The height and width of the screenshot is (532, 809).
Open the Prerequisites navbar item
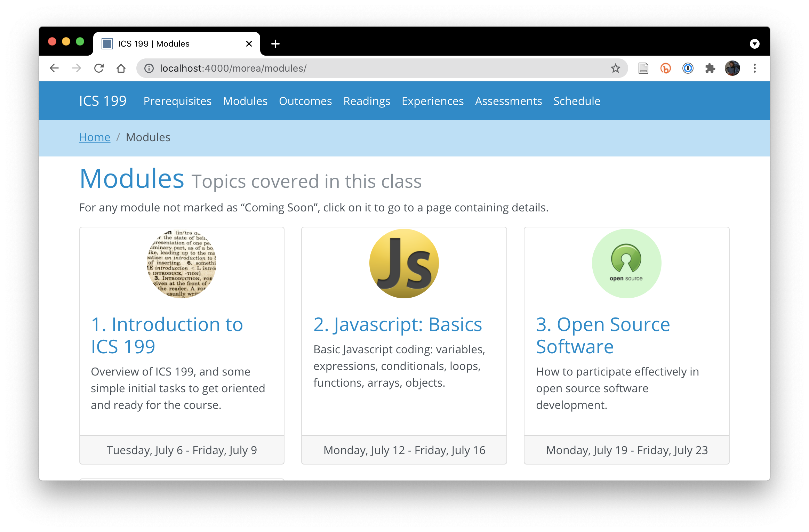[x=177, y=101]
